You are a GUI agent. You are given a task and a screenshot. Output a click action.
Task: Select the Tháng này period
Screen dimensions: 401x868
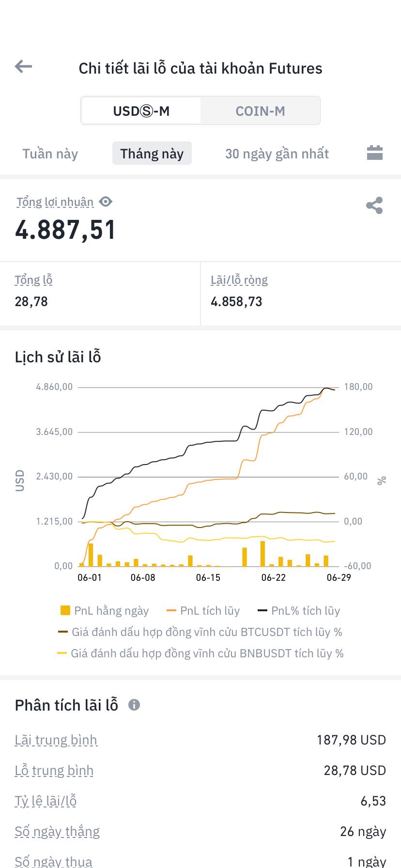pos(152,154)
